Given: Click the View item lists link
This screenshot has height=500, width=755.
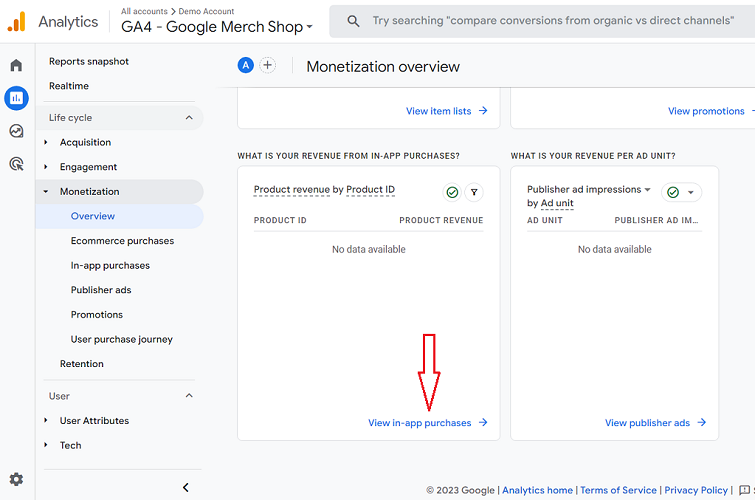Looking at the screenshot, I should 439,111.
